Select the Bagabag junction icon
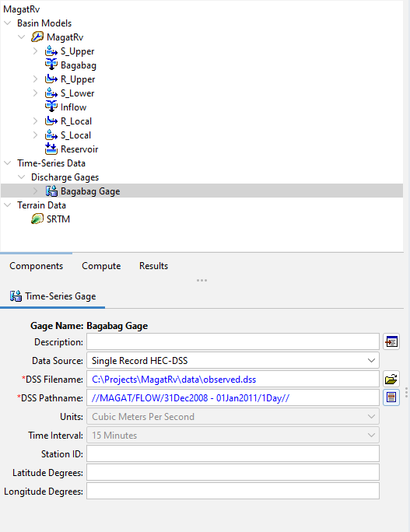Screen dimensions: 410x532 point(51,65)
